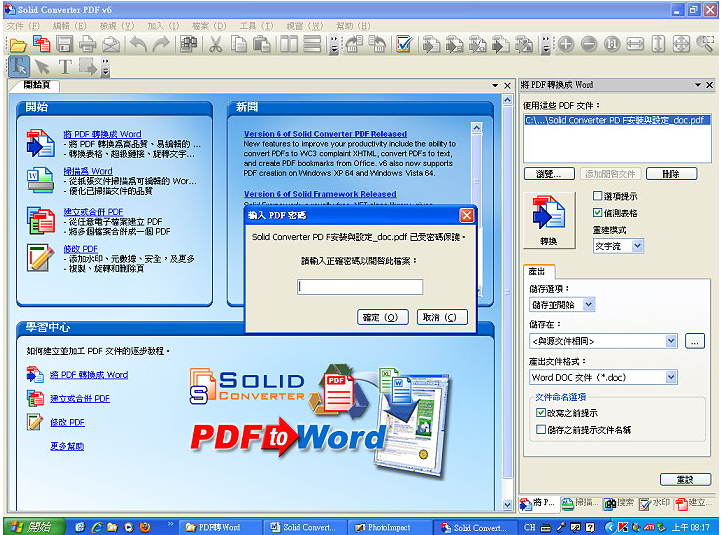Click the 掃描為 Word scanner icon

(41, 180)
